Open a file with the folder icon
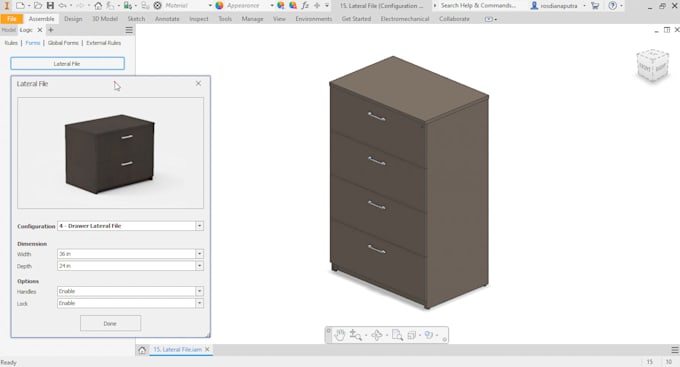 38,6
